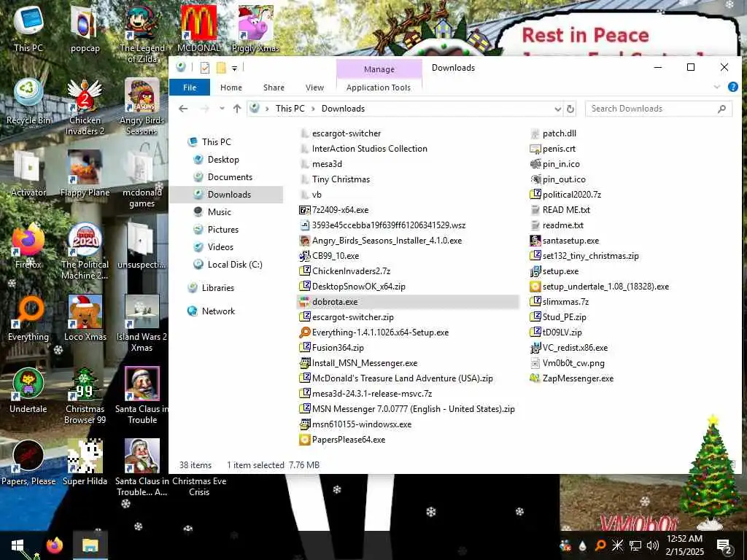Open the Windows Start menu
This screenshot has width=747, height=560.
tap(18, 545)
